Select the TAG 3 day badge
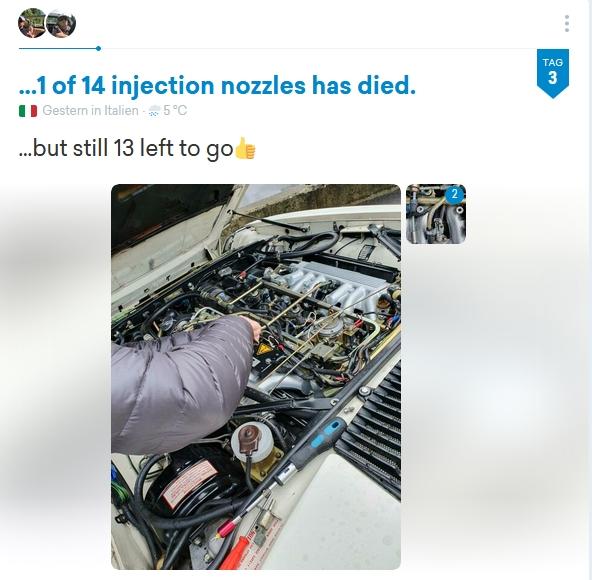Screen dimensions: 592x580 (x=552, y=72)
